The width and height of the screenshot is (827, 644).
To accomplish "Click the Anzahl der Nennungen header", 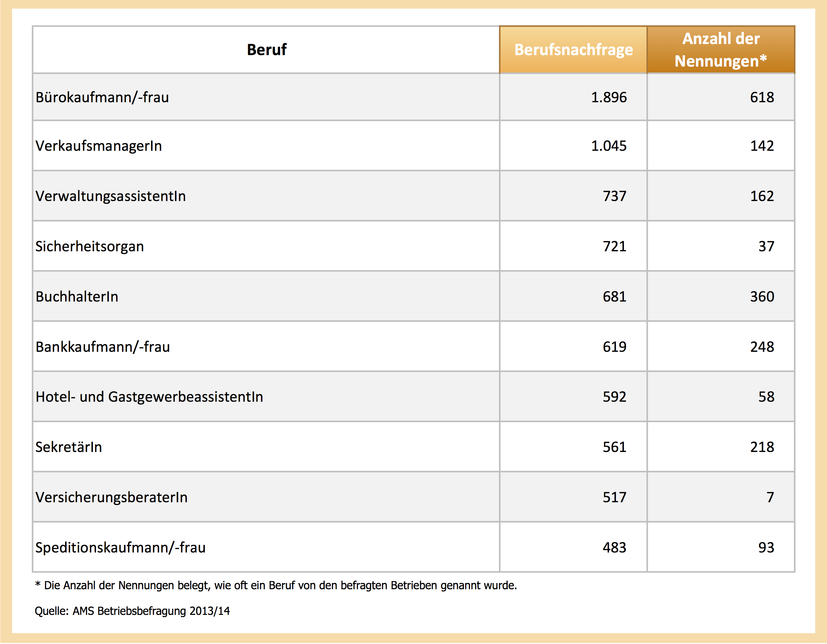I will pyautogui.click(x=721, y=50).
